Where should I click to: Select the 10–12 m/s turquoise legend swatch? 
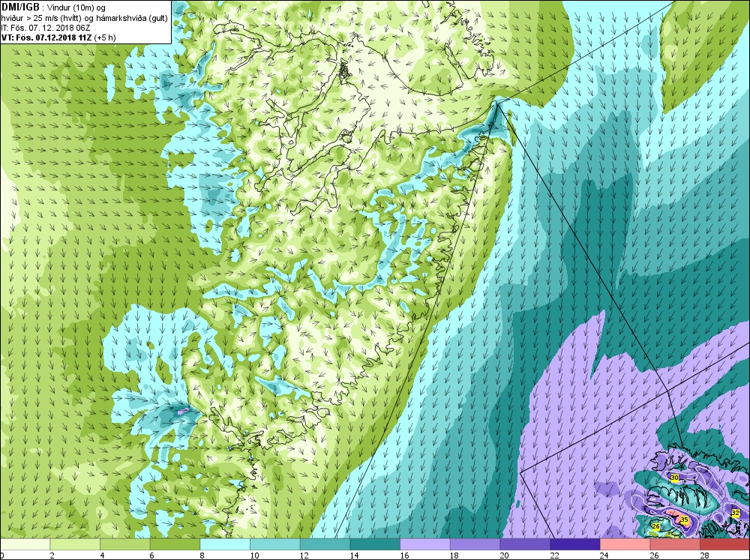(275, 544)
